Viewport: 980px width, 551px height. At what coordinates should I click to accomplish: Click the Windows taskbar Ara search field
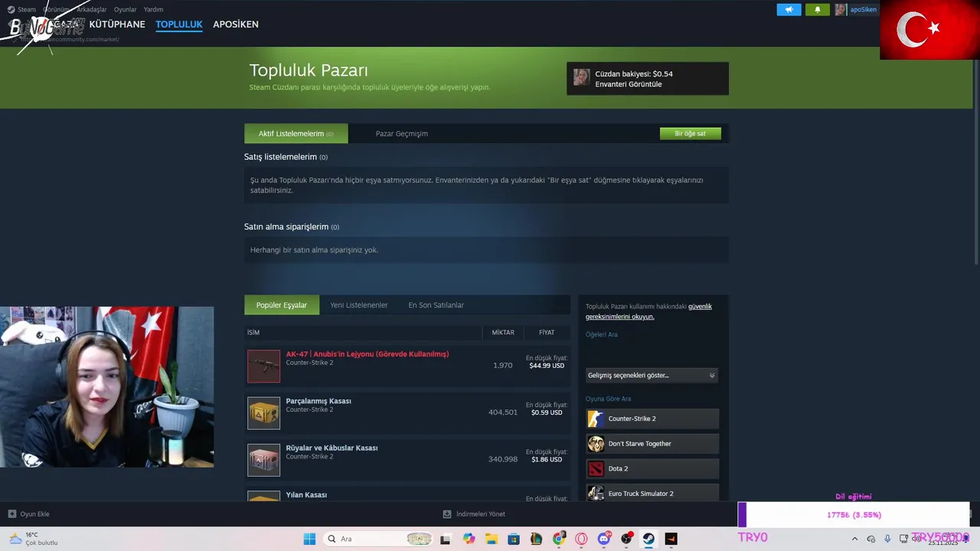coord(379,539)
